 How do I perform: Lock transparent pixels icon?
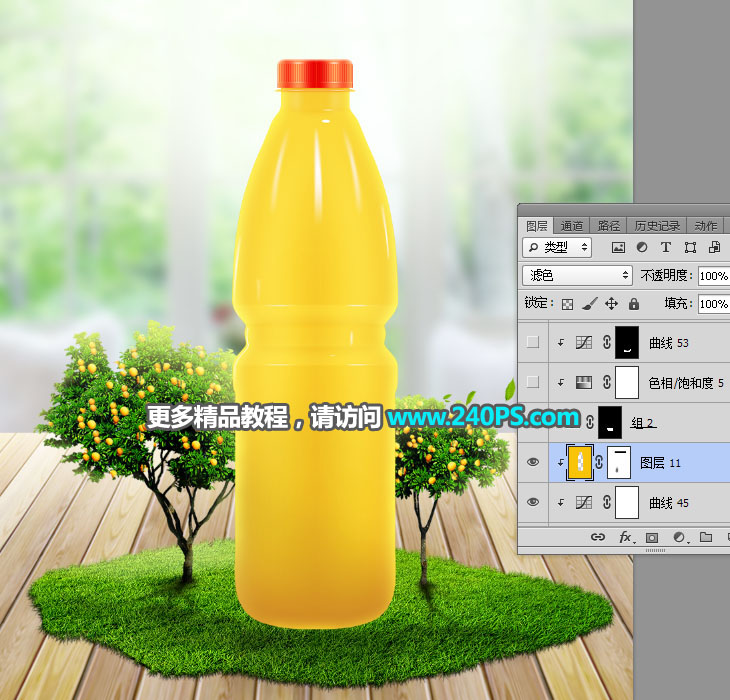567,303
